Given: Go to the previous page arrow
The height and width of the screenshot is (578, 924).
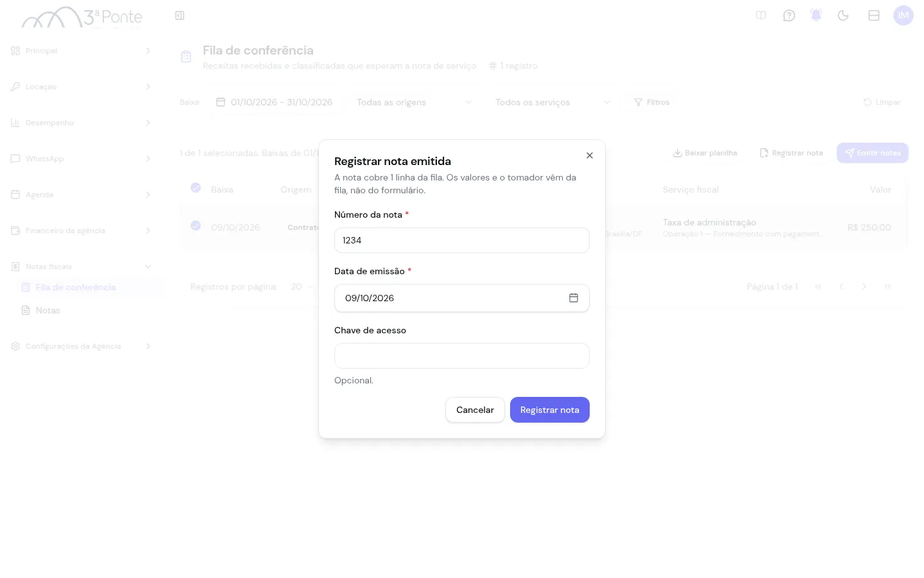Looking at the screenshot, I should point(841,286).
